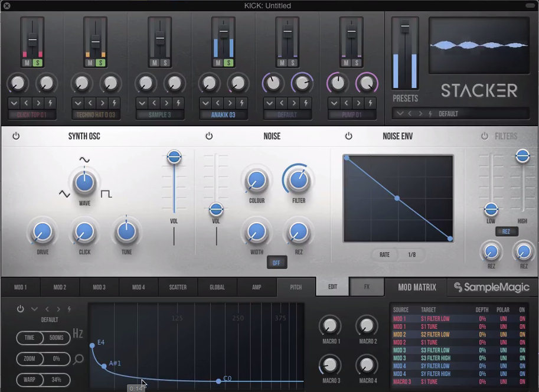Open the pitch envelope preset dropdown
Screen dimensions: 539x392
point(34,309)
